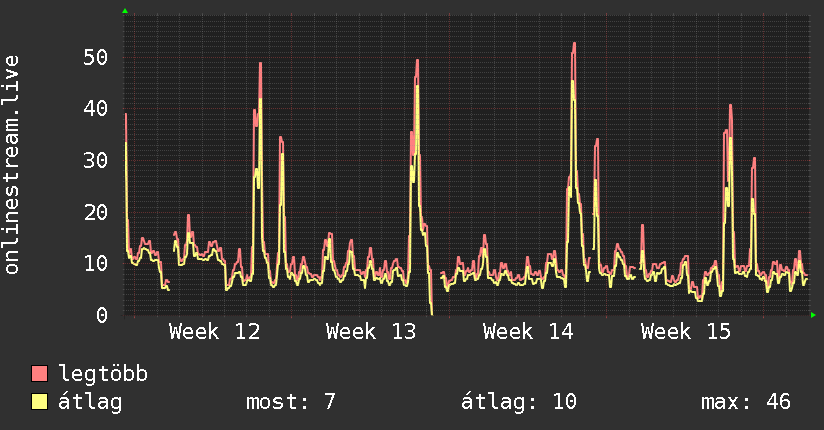824x430 pixels.
Task: Click the tallest peak in Week 12
Action: [260, 65]
